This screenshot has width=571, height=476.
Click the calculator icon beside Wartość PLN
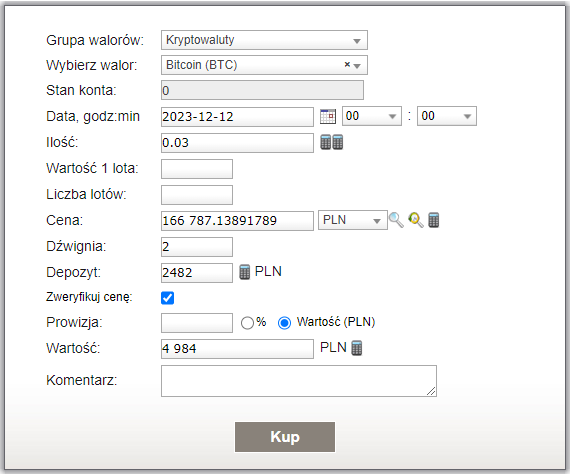tap(357, 348)
